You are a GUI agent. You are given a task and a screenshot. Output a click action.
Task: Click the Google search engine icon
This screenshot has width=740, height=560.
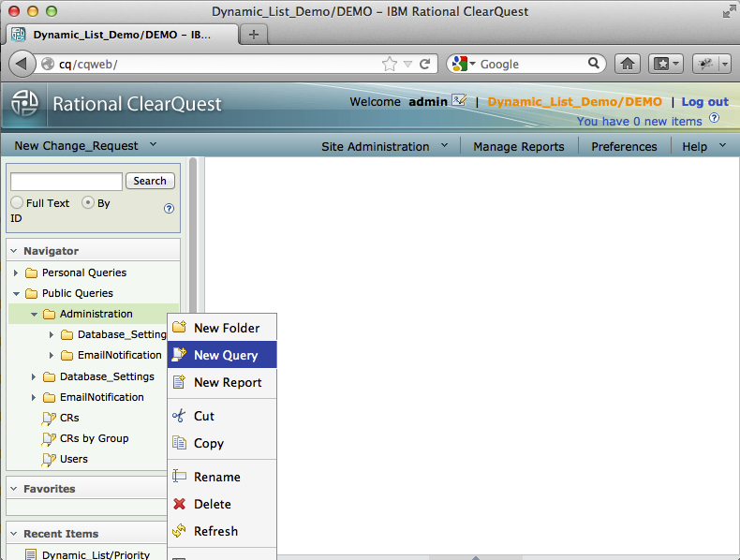tap(459, 64)
